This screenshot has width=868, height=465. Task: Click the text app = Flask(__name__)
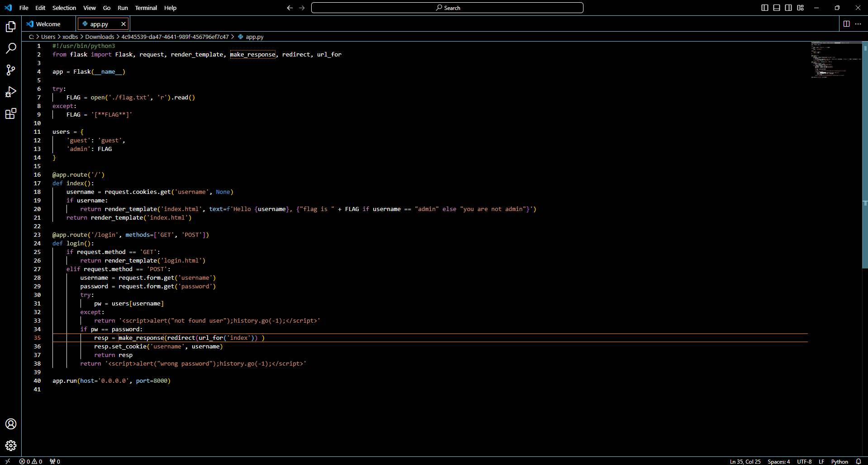click(89, 72)
